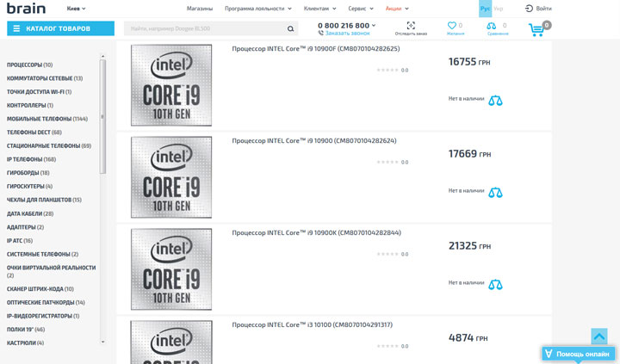Click the category list scrollbar thumb

tap(102, 116)
